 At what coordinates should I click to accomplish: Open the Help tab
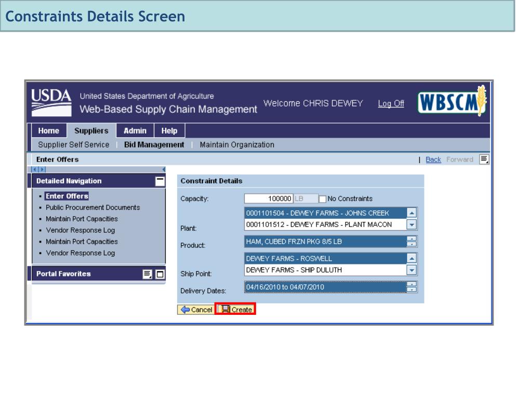(x=169, y=131)
